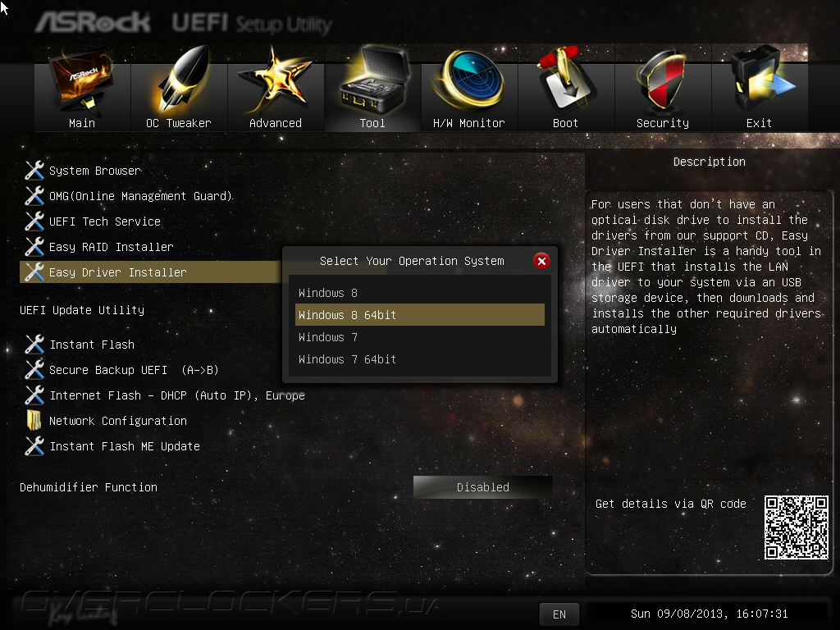Switch to the Main tab label
The width and height of the screenshot is (840, 630).
[x=82, y=123]
